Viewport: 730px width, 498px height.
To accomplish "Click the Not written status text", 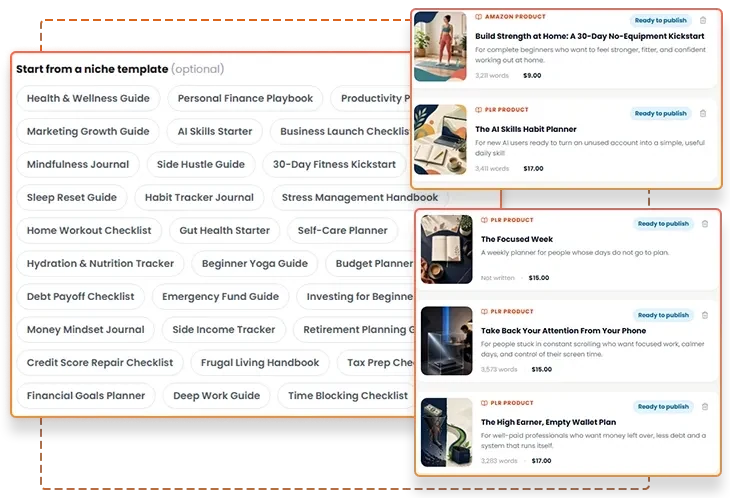I will [498, 278].
